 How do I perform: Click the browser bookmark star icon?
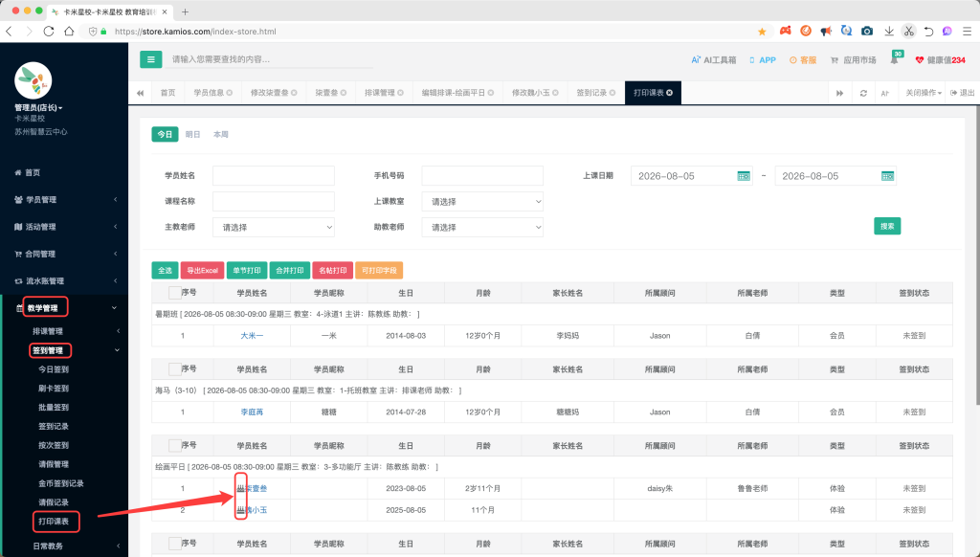coord(762,32)
